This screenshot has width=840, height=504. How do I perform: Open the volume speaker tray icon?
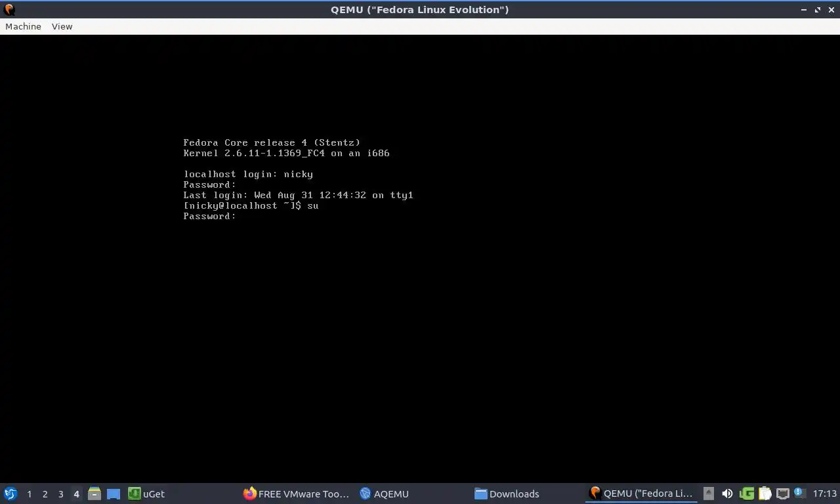[x=727, y=493]
